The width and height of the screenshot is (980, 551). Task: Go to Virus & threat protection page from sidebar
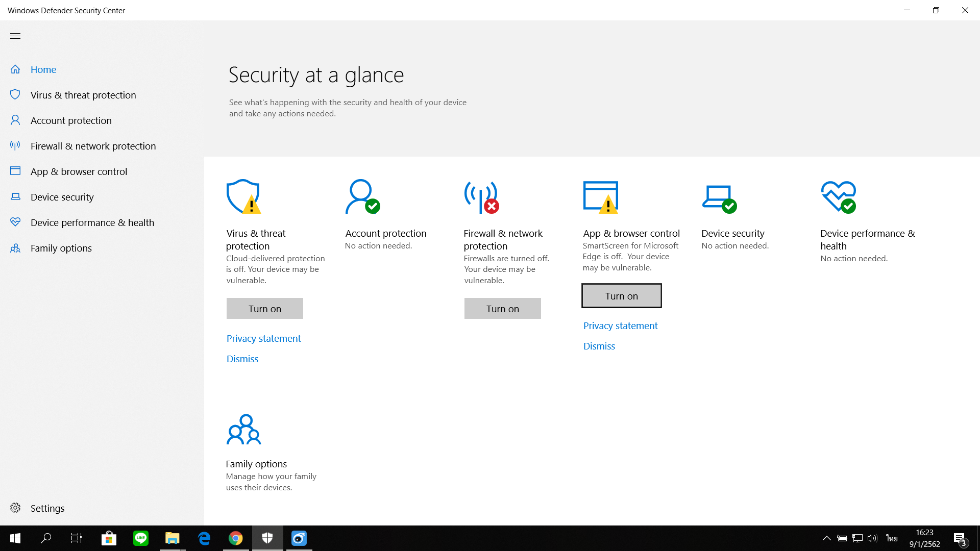pyautogui.click(x=83, y=95)
